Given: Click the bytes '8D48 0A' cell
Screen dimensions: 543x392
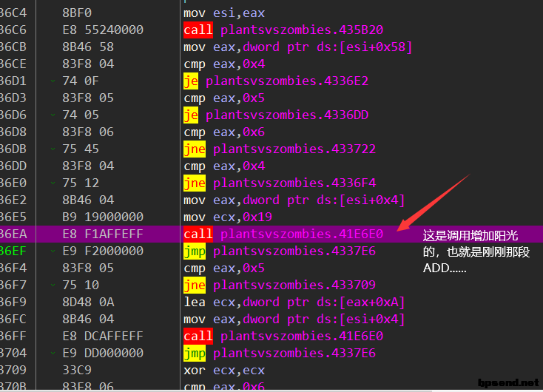Looking at the screenshot, I should 88,302.
